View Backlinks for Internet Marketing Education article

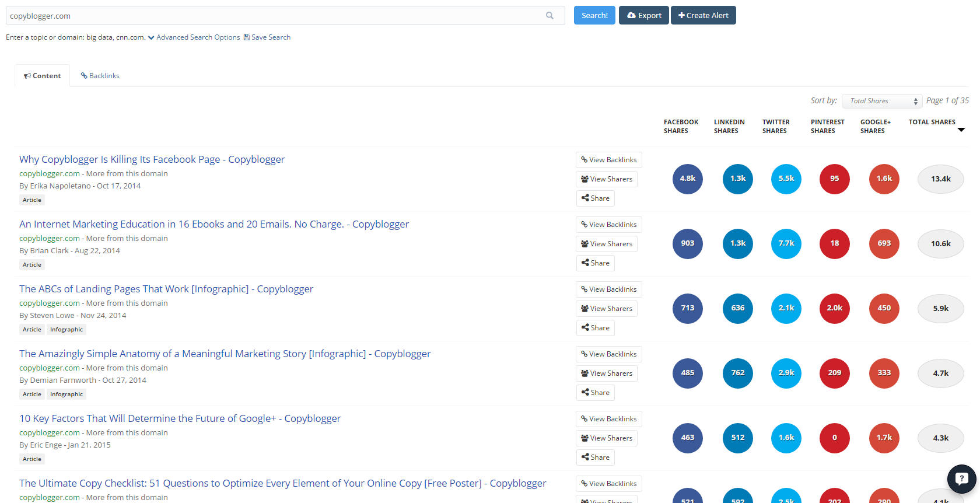[x=609, y=225]
